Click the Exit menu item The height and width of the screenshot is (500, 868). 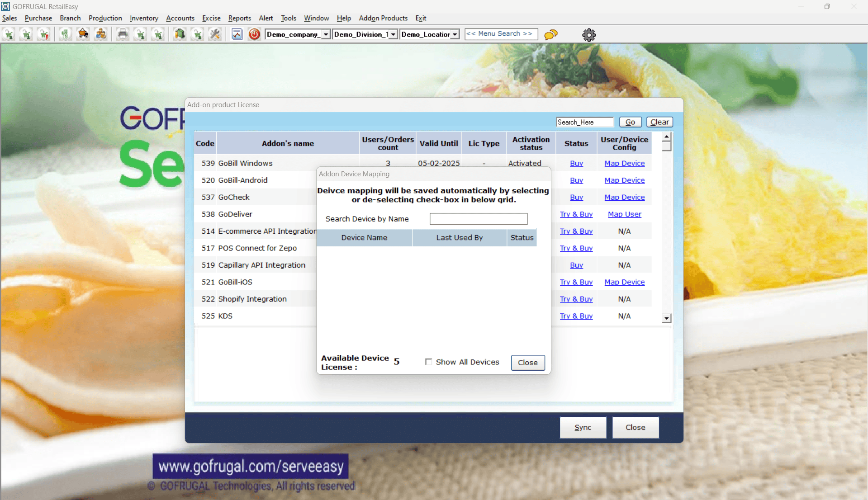coord(421,18)
